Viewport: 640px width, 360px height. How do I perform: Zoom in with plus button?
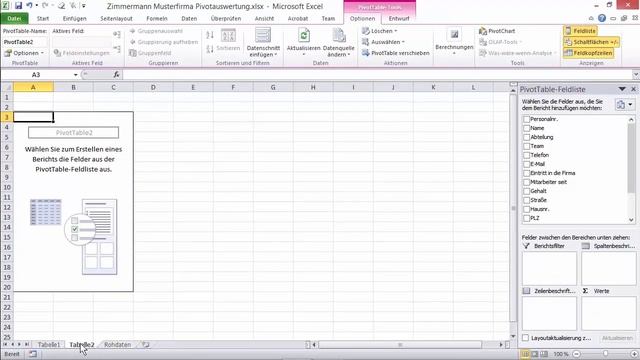click(634, 354)
